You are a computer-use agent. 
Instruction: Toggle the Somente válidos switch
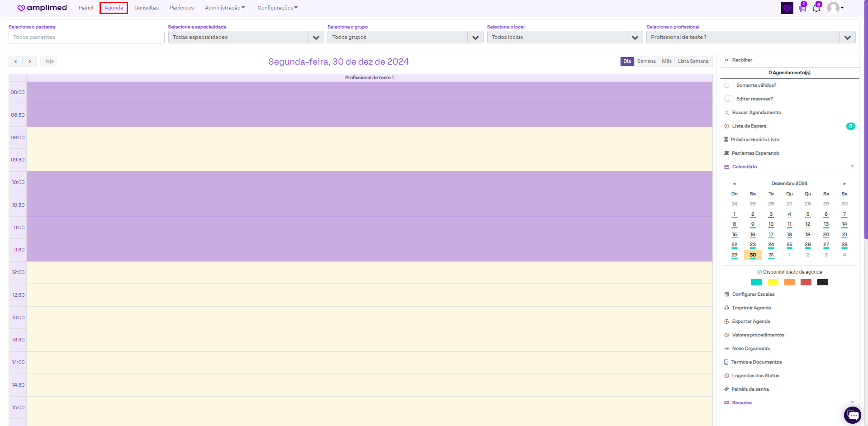point(729,85)
